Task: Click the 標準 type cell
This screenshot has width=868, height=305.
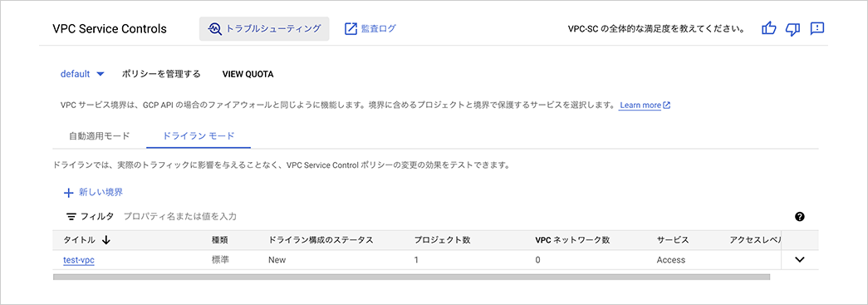Action: (x=220, y=260)
